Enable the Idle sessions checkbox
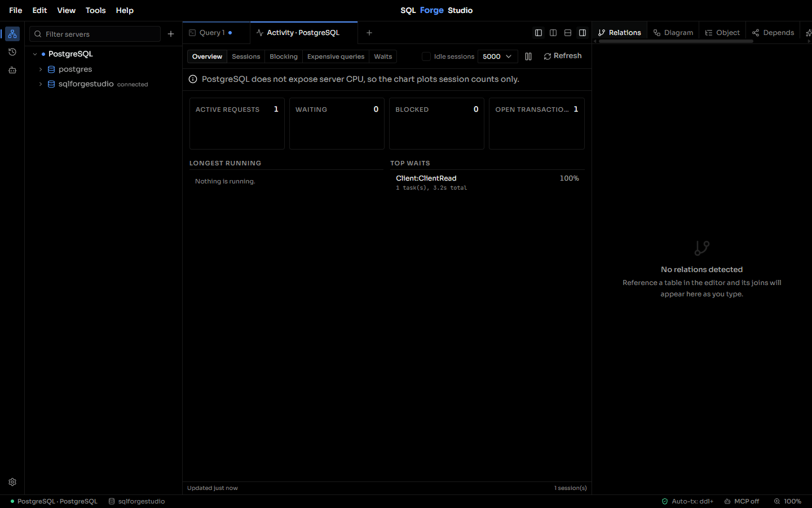The image size is (812, 508). pos(426,56)
